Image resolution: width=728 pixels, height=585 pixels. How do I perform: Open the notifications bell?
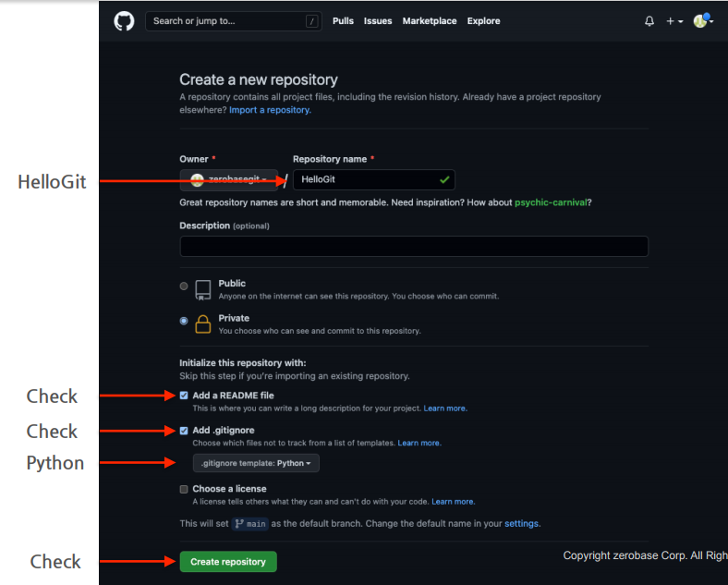(x=649, y=21)
